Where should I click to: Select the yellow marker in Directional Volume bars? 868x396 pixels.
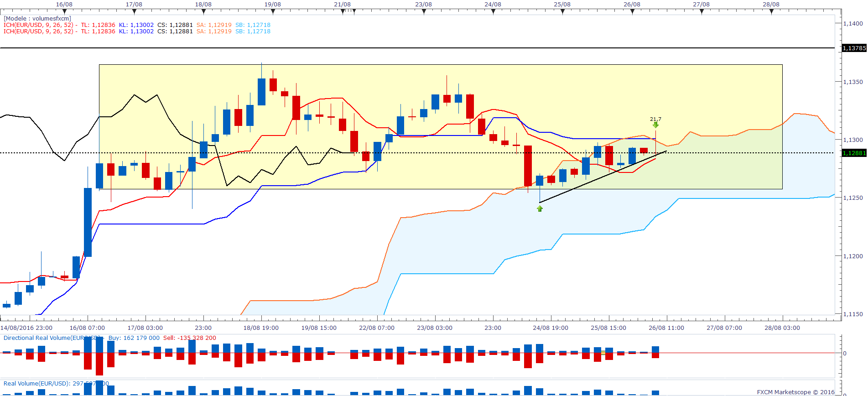(x=603, y=353)
